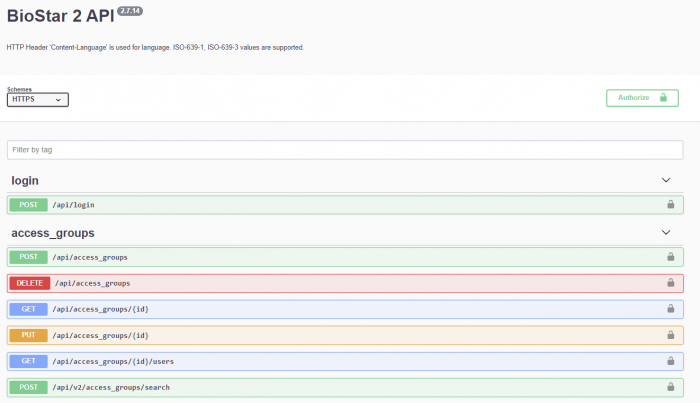Viewport: 700px width, 403px height.
Task: Click the login tag heading
Action: click(25, 181)
